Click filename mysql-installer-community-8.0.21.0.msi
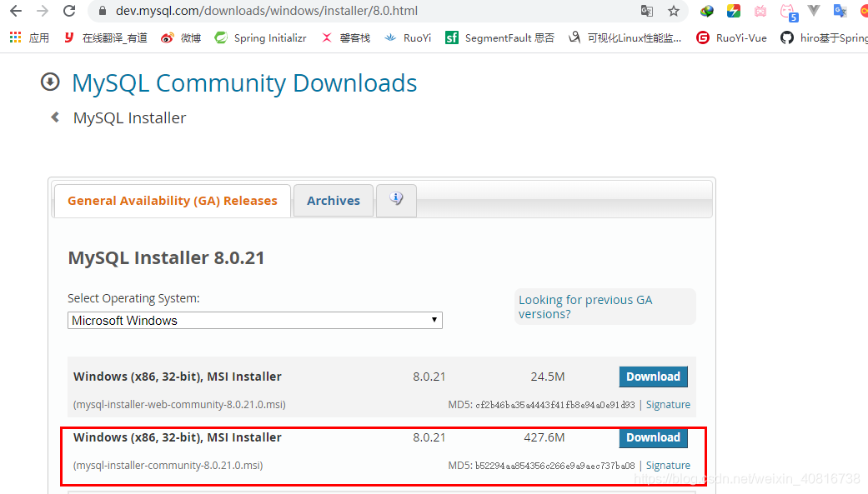The width and height of the screenshot is (868, 494). pyautogui.click(x=168, y=465)
